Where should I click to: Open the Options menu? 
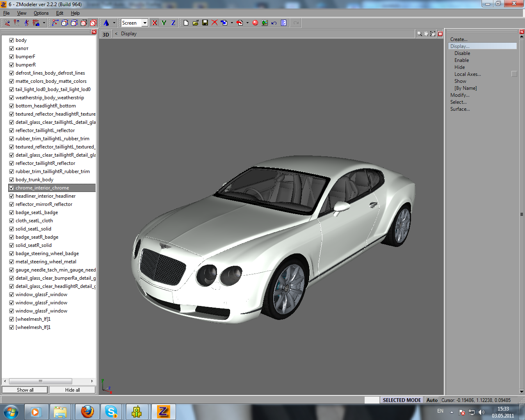click(41, 13)
